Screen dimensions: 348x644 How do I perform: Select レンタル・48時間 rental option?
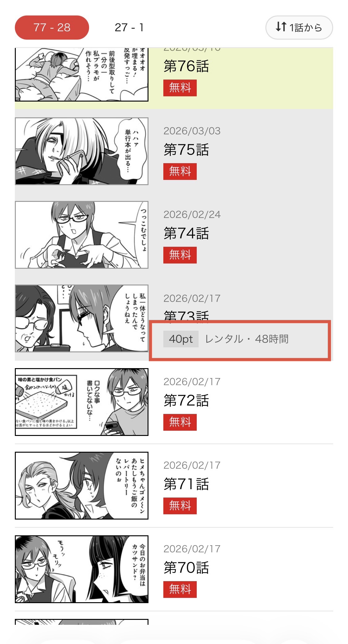tap(247, 339)
